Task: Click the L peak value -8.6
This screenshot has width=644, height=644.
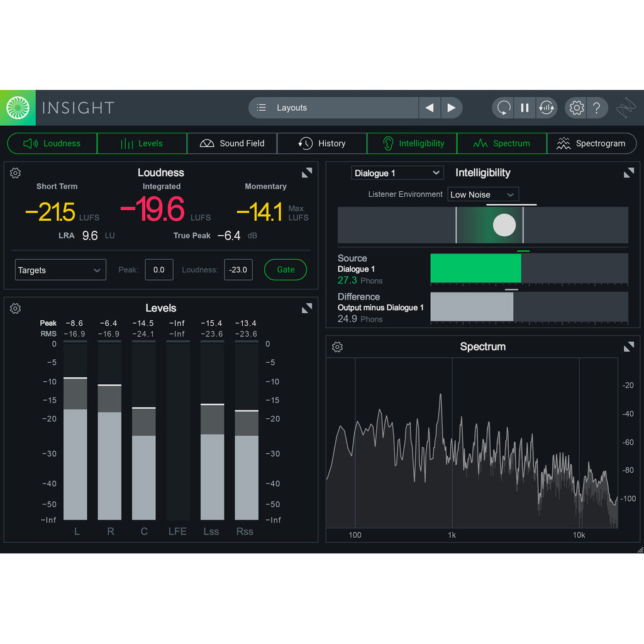Action: [x=74, y=323]
